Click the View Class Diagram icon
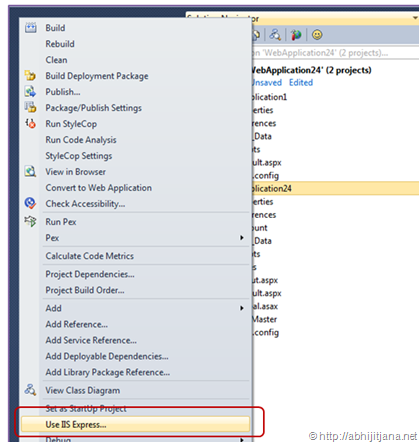 (x=30, y=390)
